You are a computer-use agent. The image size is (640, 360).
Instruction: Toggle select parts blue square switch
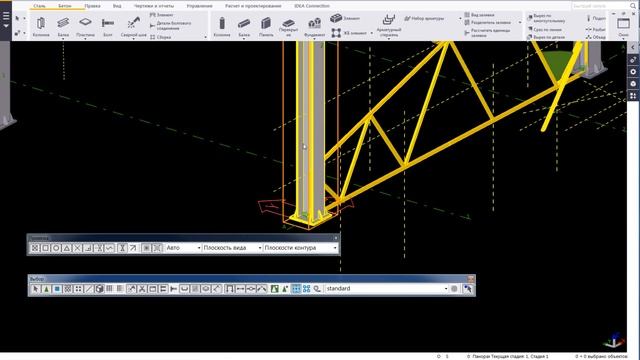[57, 289]
